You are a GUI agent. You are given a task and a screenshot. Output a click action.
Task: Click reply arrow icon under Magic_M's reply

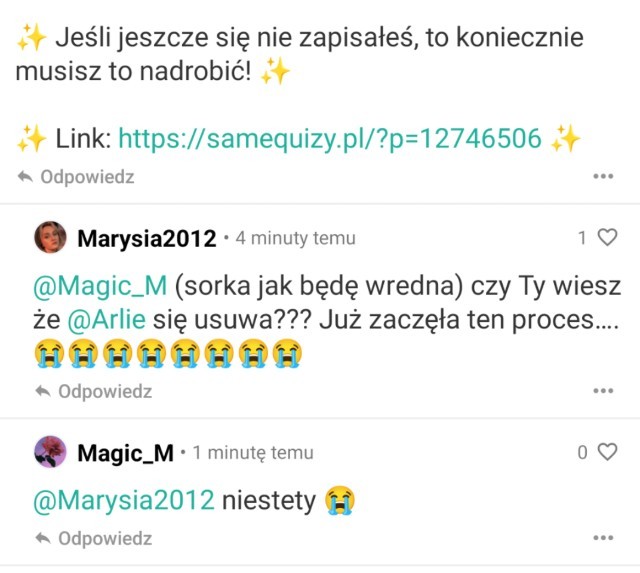click(x=43, y=538)
